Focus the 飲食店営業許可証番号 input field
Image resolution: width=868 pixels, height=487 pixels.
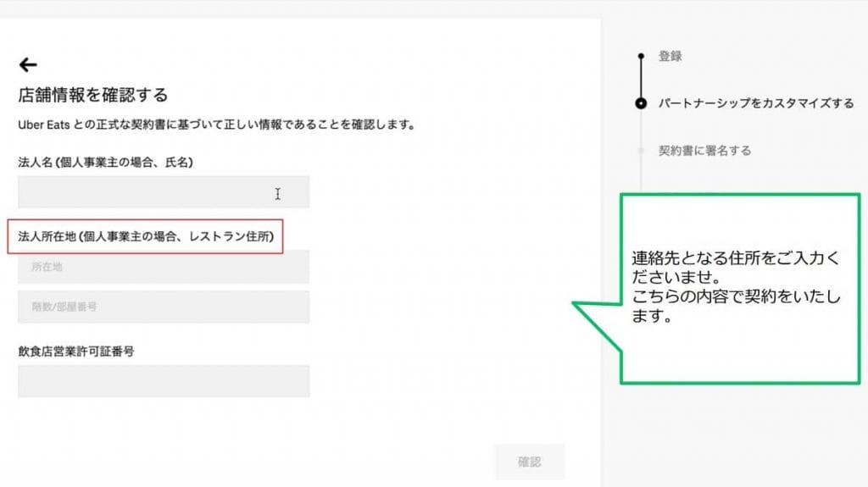click(x=164, y=381)
